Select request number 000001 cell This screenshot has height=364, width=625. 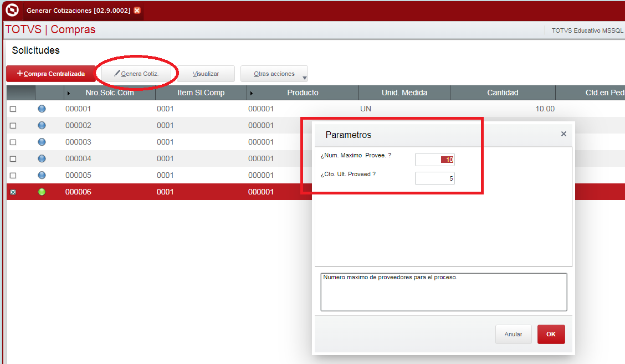point(78,109)
